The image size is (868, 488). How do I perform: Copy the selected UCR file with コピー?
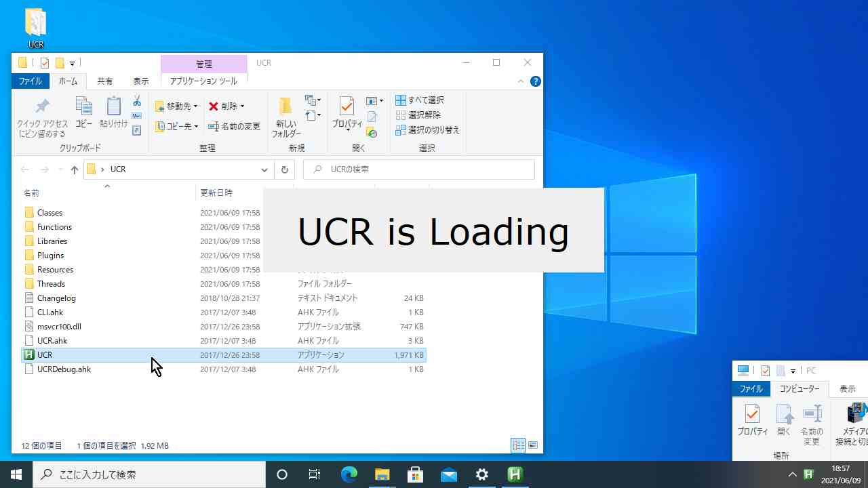point(83,114)
